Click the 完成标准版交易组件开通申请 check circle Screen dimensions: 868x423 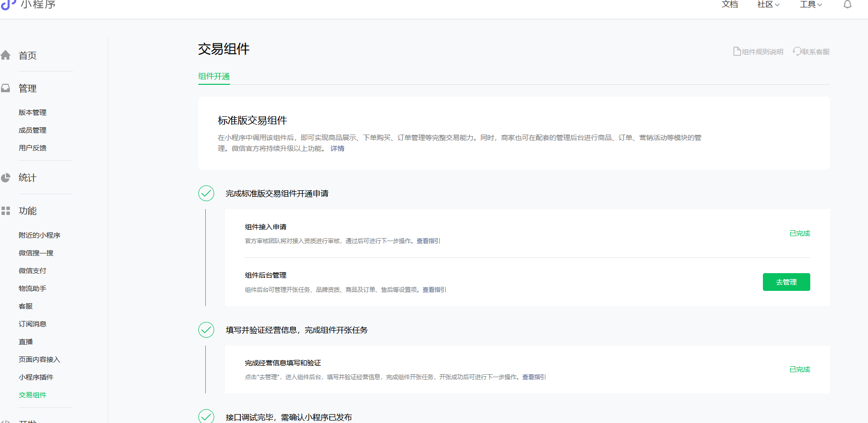[x=206, y=193]
